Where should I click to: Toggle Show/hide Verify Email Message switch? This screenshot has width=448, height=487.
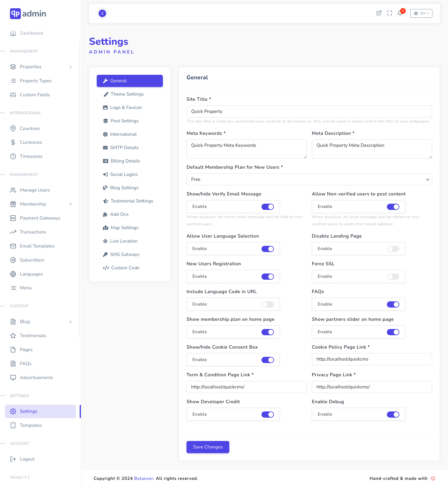point(268,207)
